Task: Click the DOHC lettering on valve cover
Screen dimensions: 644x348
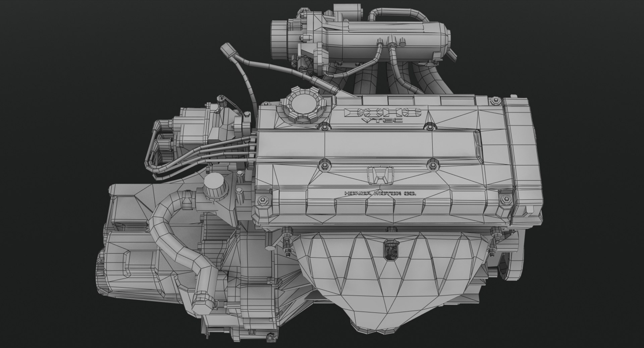Action: [x=382, y=113]
